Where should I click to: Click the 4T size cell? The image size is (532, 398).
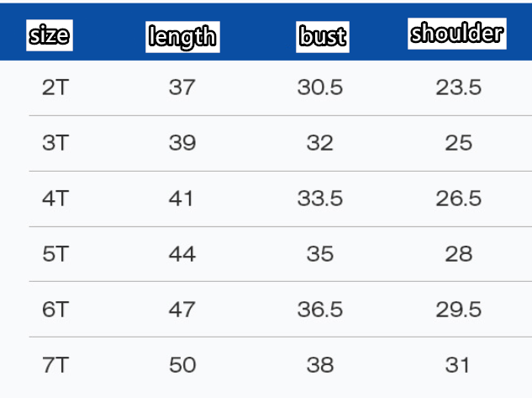[55, 199]
